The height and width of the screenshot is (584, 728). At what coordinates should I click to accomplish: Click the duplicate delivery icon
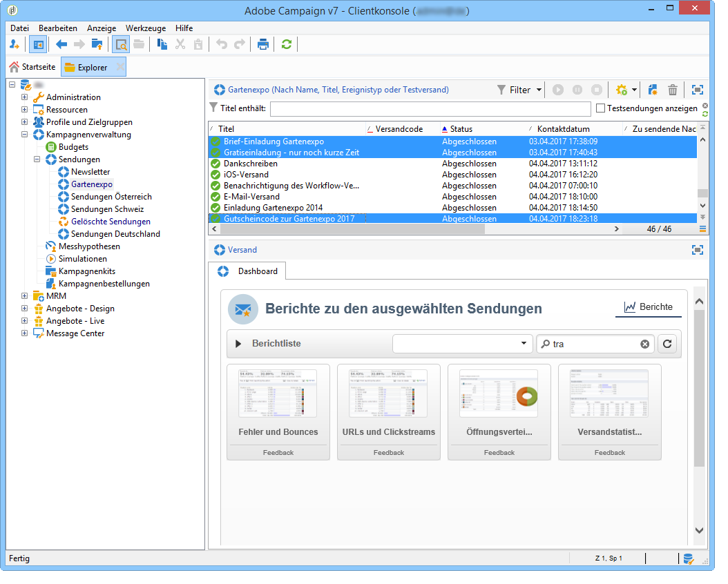(653, 90)
